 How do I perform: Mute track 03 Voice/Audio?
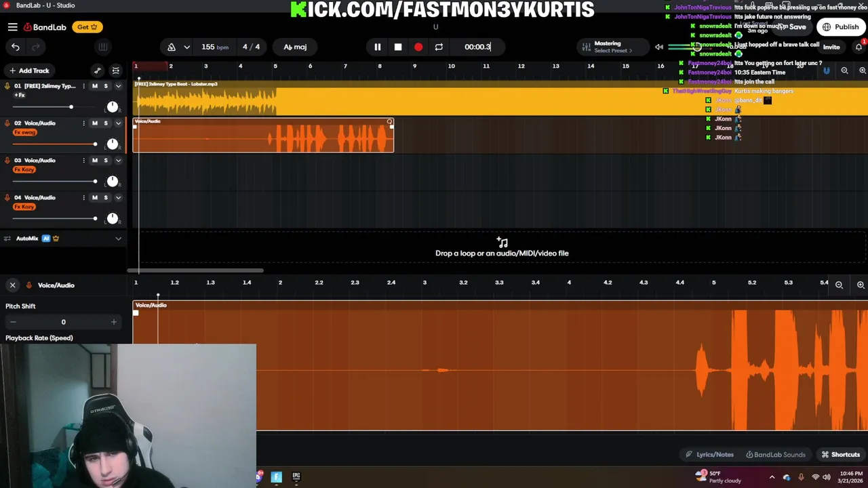point(94,161)
